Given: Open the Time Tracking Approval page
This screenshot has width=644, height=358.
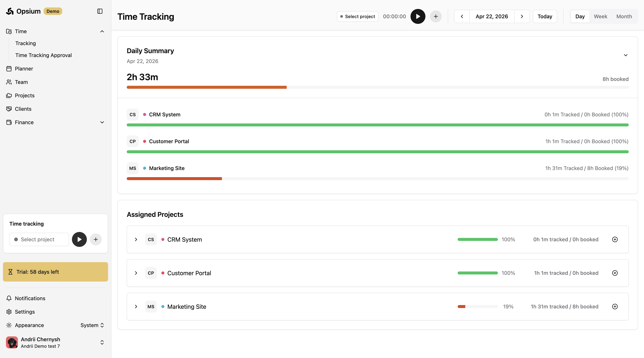Looking at the screenshot, I should (x=43, y=55).
